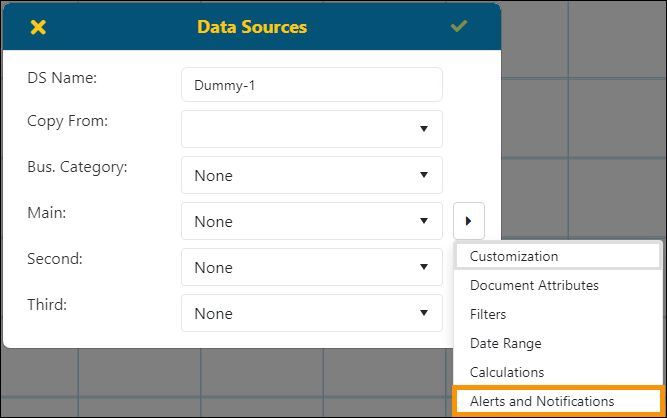Open the Copy From dropdown
Image resolution: width=667 pixels, height=418 pixels.
[311, 129]
